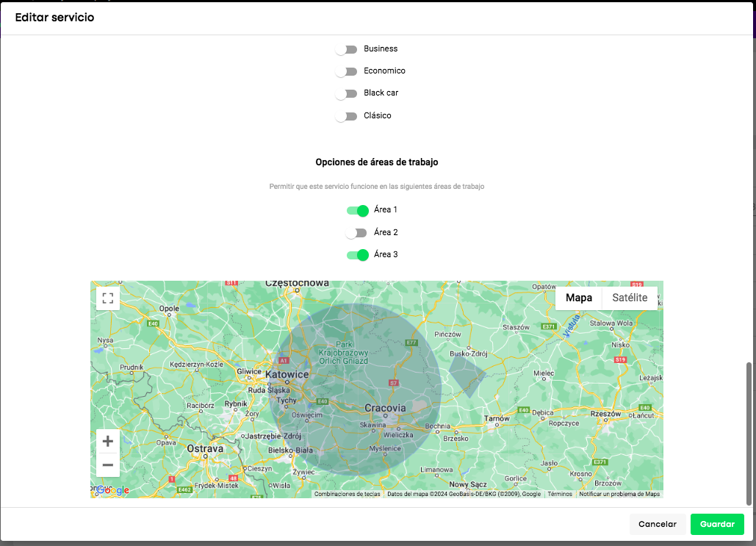Save changes with Guardar button
Image resolution: width=756 pixels, height=546 pixels.
(717, 524)
